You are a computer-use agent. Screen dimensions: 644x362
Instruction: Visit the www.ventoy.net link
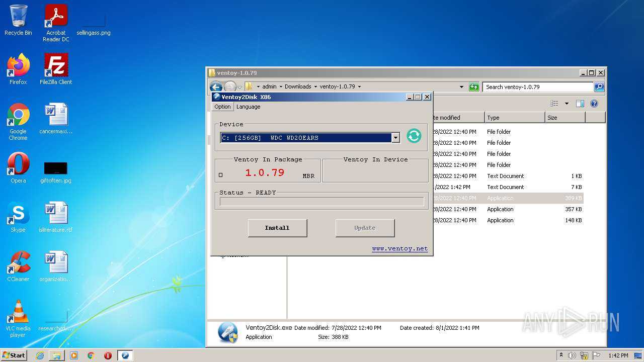coord(400,248)
